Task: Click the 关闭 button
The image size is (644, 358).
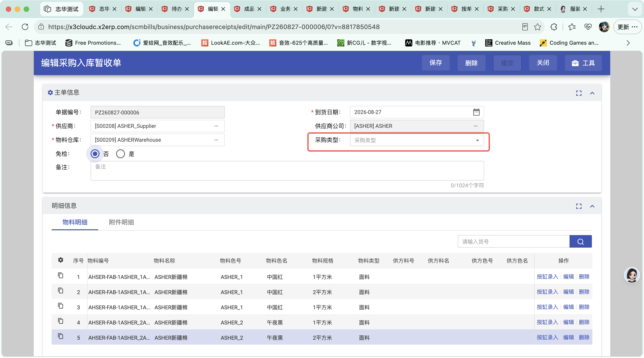Action: click(x=543, y=63)
